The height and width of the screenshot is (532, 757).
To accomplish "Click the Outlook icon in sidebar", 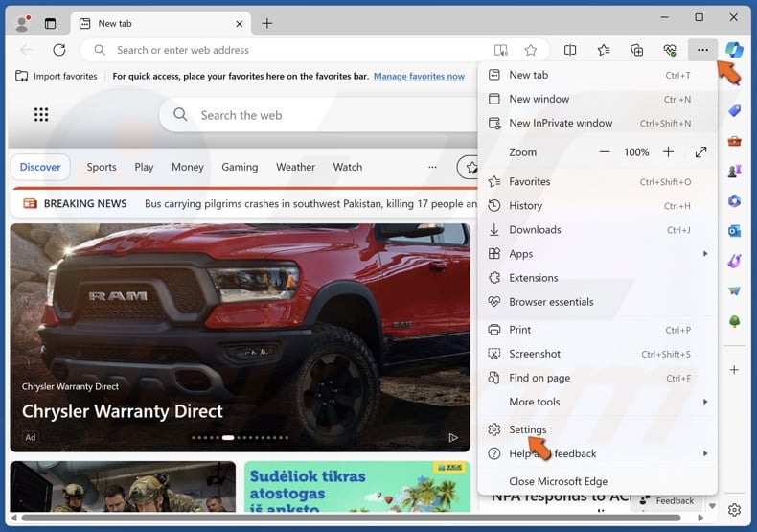I will tap(734, 231).
